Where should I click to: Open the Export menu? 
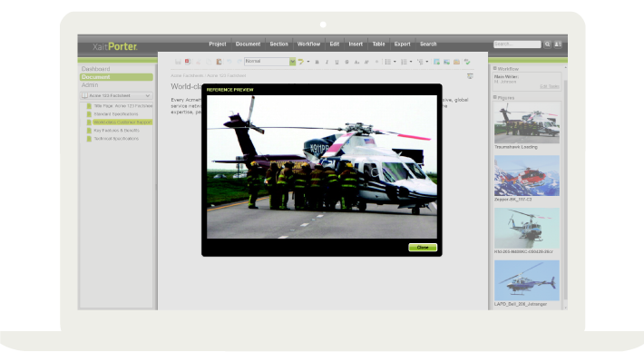402,44
